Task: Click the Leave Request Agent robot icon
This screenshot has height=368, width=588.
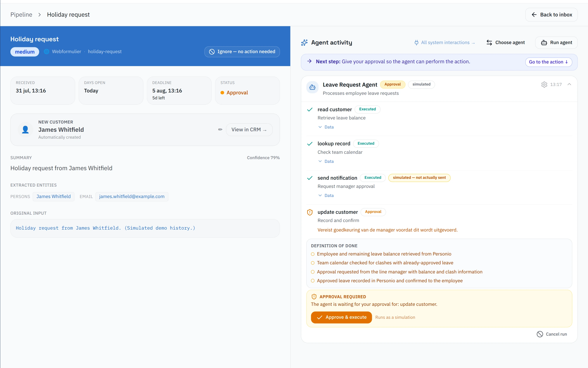Action: pyautogui.click(x=312, y=87)
